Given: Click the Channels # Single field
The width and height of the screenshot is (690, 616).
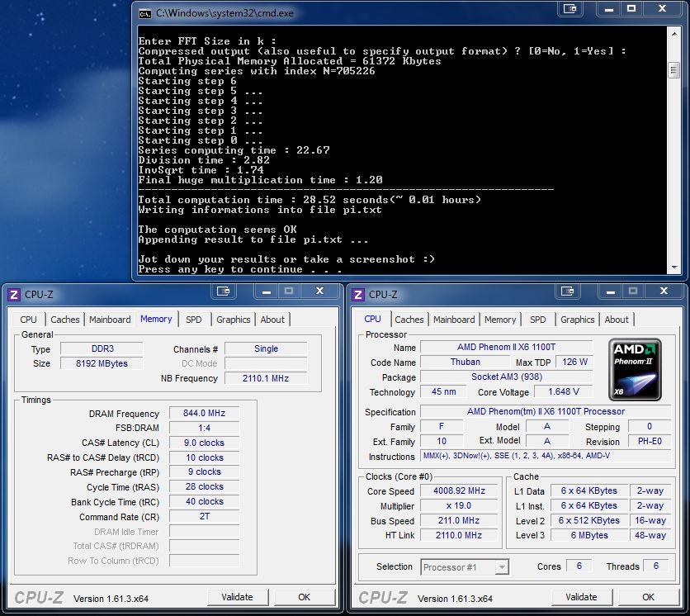Looking at the screenshot, I should tap(266, 348).
